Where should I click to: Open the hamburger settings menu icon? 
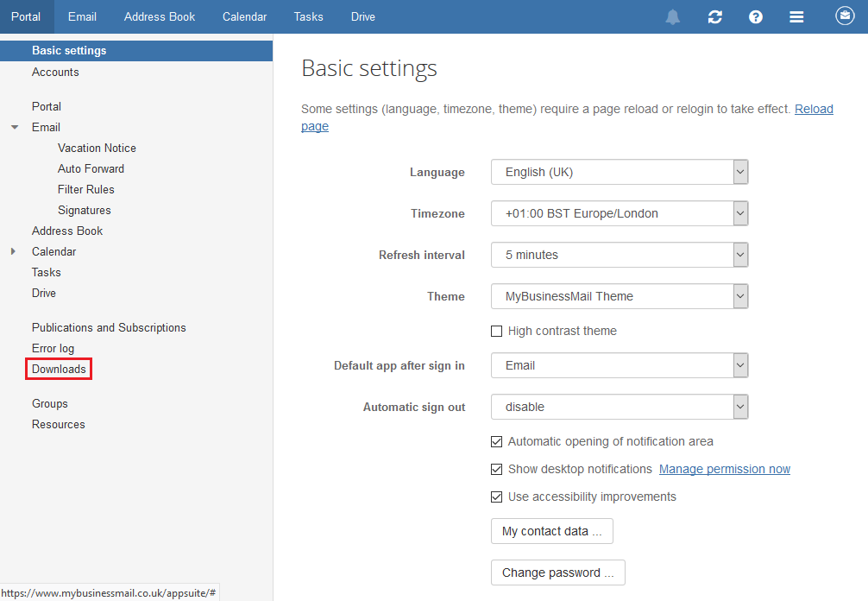[x=797, y=17]
